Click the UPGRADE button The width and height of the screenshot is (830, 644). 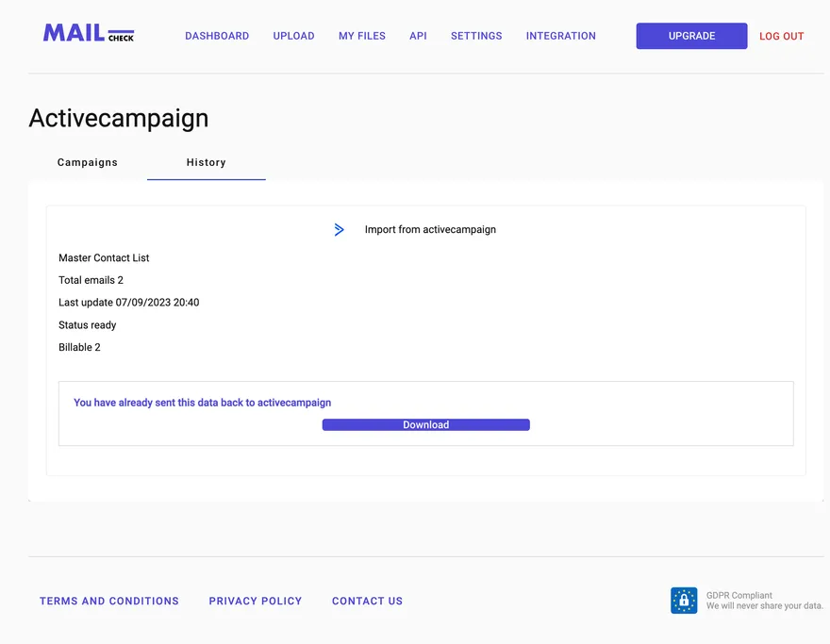pyautogui.click(x=691, y=35)
